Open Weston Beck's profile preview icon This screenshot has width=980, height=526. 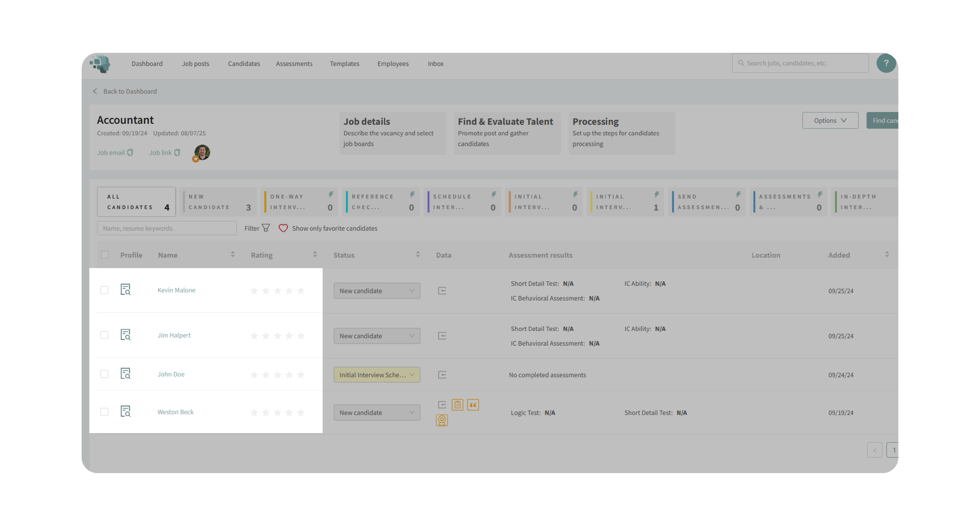pos(125,412)
